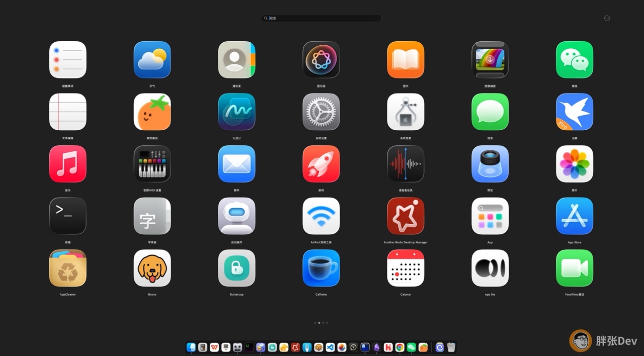This screenshot has height=356, width=644.
Task: Launch the 终端 Terminal app
Action: [68, 216]
